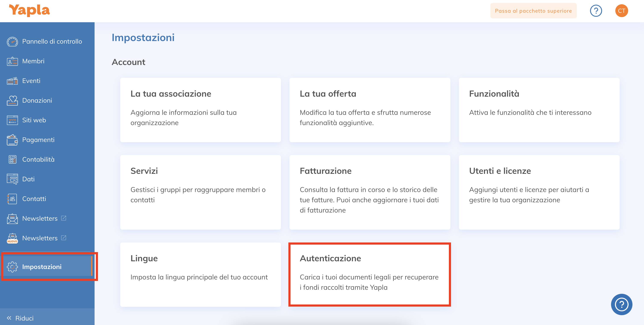
Task: Open the CT user avatar menu
Action: [x=622, y=11]
